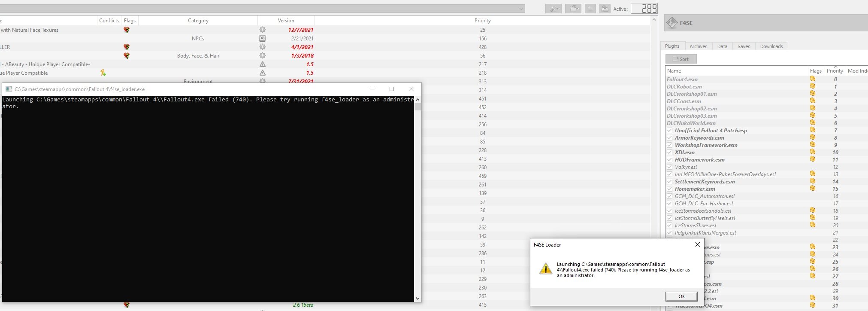This screenshot has height=311, width=868.
Task: Open the profile combo box dropdown arrow
Action: point(521,9)
